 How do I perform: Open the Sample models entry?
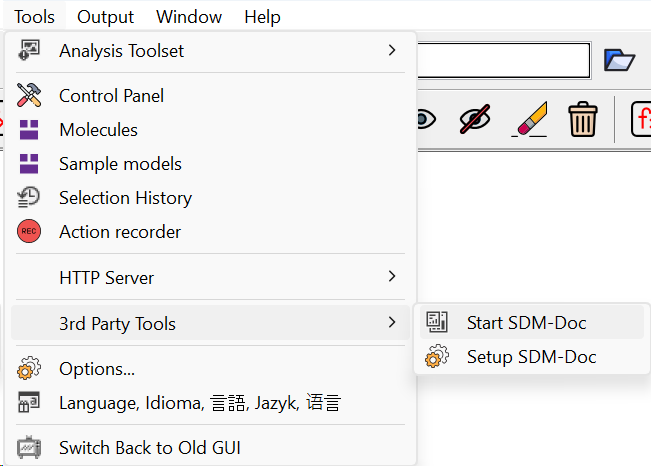(x=210, y=164)
